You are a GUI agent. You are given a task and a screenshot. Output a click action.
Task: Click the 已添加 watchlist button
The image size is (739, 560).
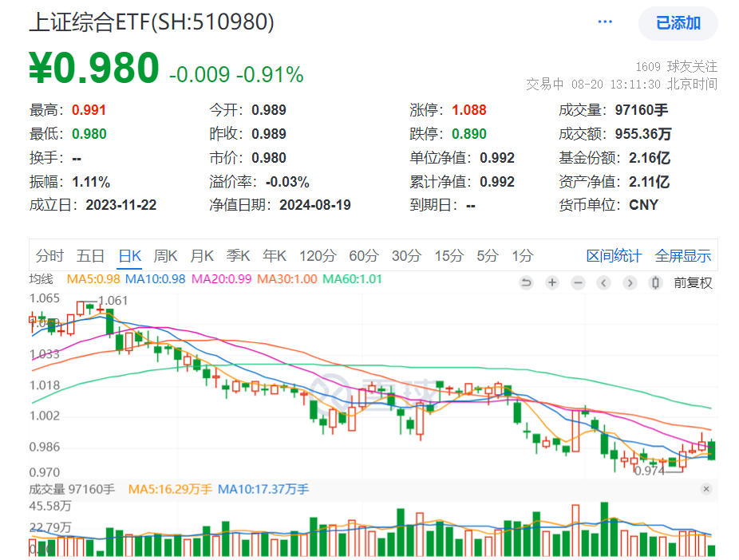678,23
